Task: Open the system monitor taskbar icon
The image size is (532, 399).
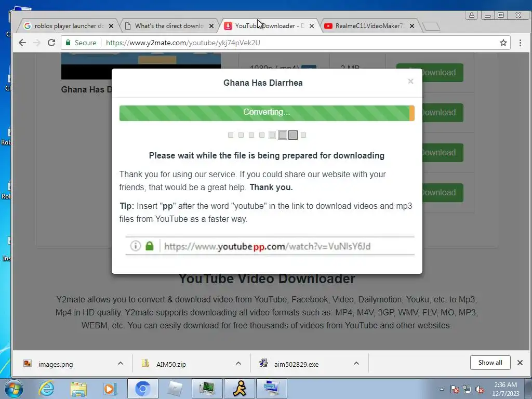Action: click(x=207, y=389)
